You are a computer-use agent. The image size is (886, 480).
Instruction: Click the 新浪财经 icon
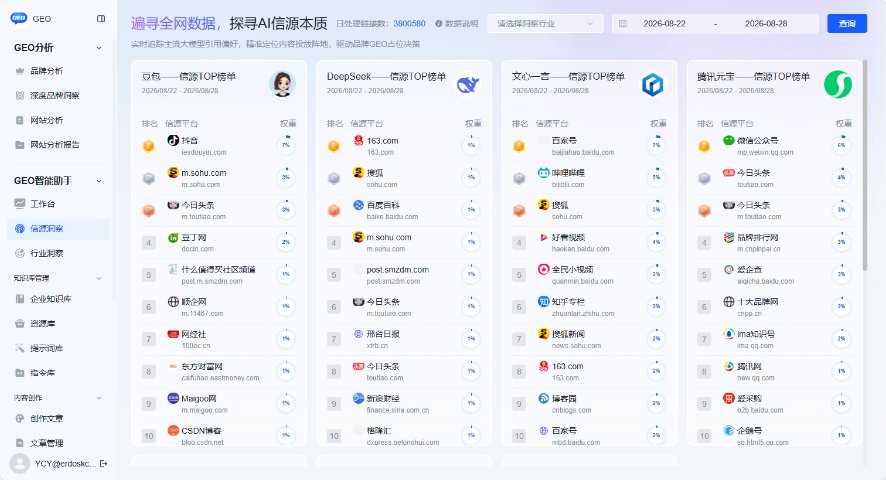click(358, 399)
